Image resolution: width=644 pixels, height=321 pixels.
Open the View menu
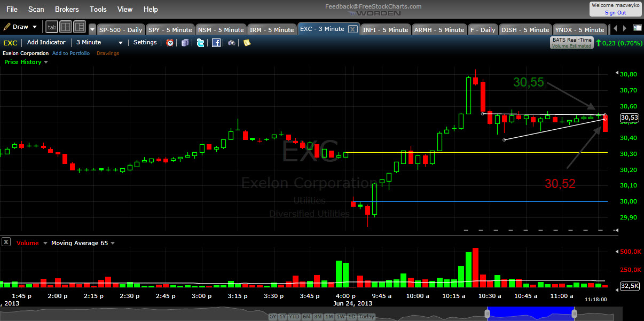pyautogui.click(x=125, y=9)
